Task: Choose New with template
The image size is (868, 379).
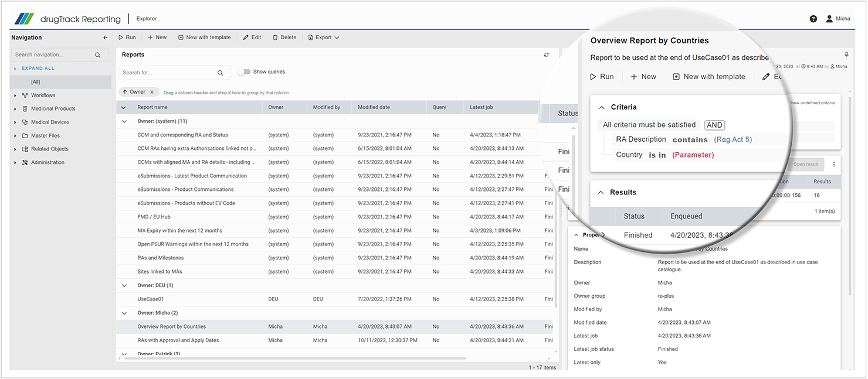Action: click(x=205, y=37)
